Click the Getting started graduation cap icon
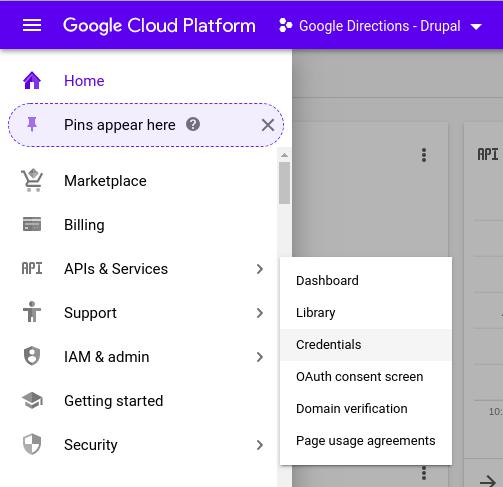503x487 pixels. point(32,400)
